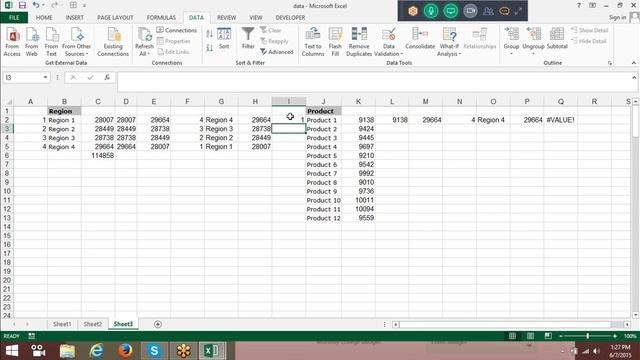Save the workbook from quick access toolbar

(22, 5)
